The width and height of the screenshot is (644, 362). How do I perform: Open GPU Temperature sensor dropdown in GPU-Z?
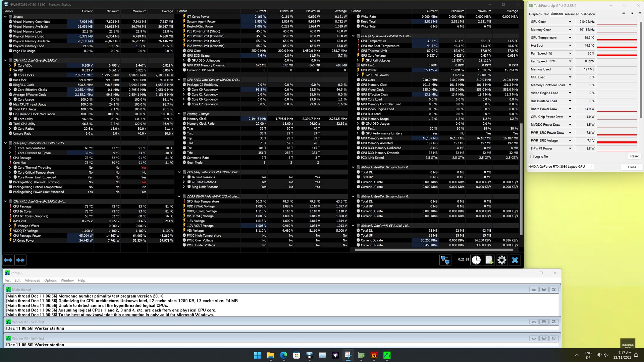pos(570,38)
